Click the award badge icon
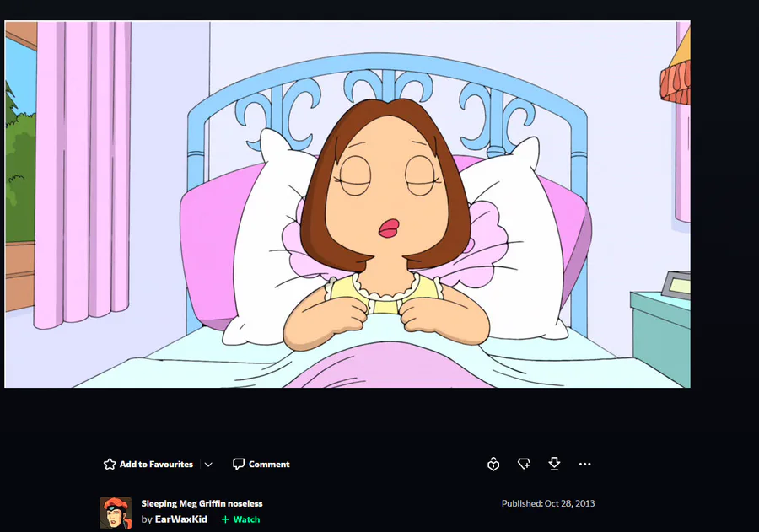759x532 pixels. (x=493, y=465)
